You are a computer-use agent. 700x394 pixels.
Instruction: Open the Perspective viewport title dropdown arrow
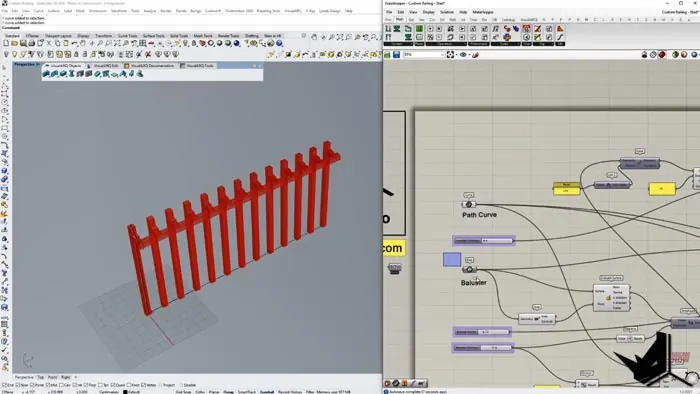pyautogui.click(x=38, y=64)
